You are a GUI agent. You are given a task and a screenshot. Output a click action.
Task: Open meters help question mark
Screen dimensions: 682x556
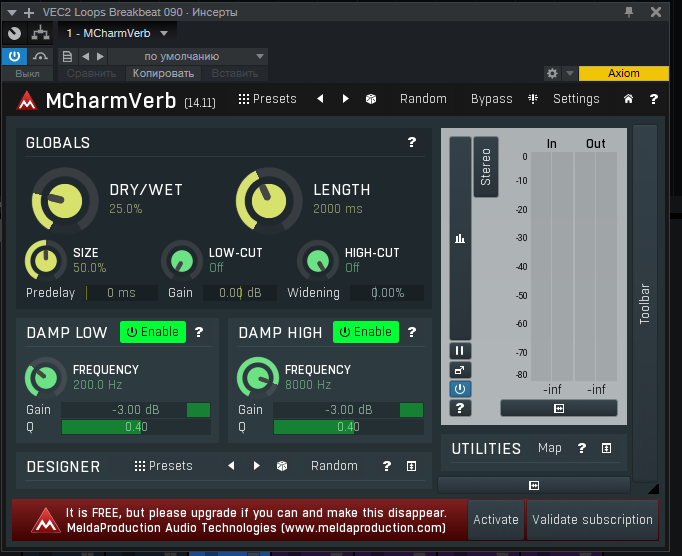coord(460,408)
